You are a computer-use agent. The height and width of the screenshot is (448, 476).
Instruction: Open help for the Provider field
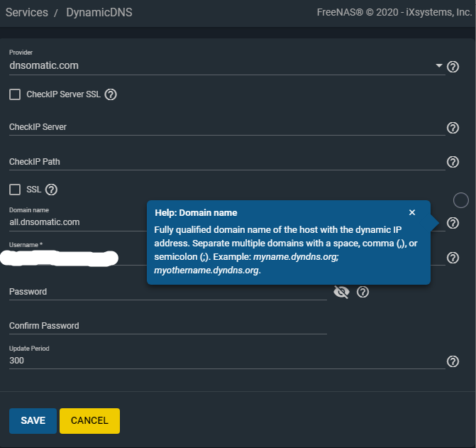(453, 67)
